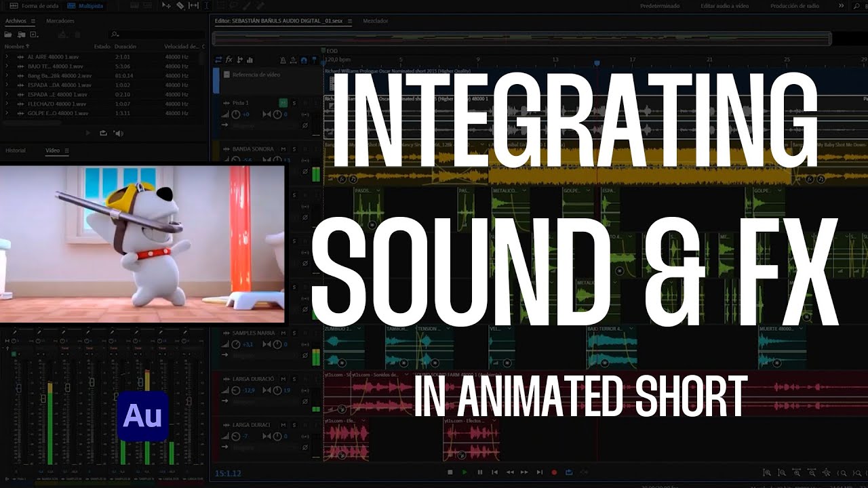Switch to Forma de onda view

coord(34,6)
